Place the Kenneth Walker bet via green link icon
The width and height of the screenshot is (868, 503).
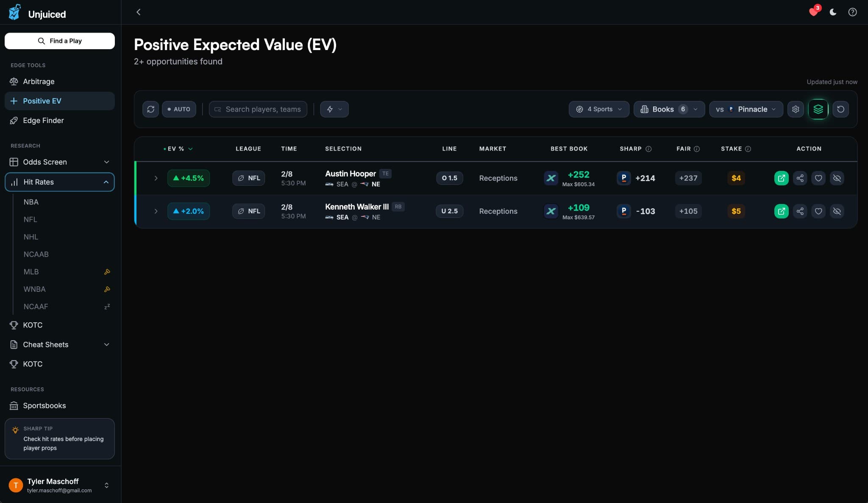tap(782, 211)
